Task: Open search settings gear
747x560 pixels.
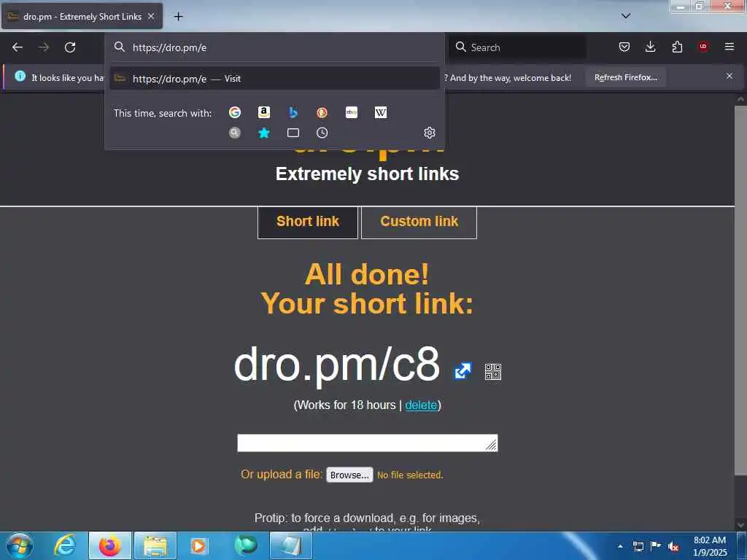Action: [429, 133]
